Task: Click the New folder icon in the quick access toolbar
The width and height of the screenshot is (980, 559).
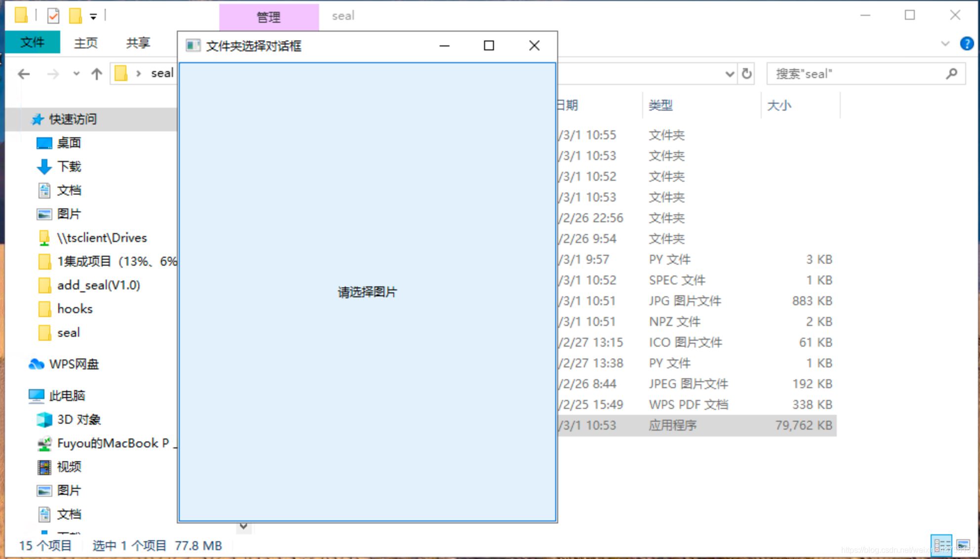Action: (76, 15)
